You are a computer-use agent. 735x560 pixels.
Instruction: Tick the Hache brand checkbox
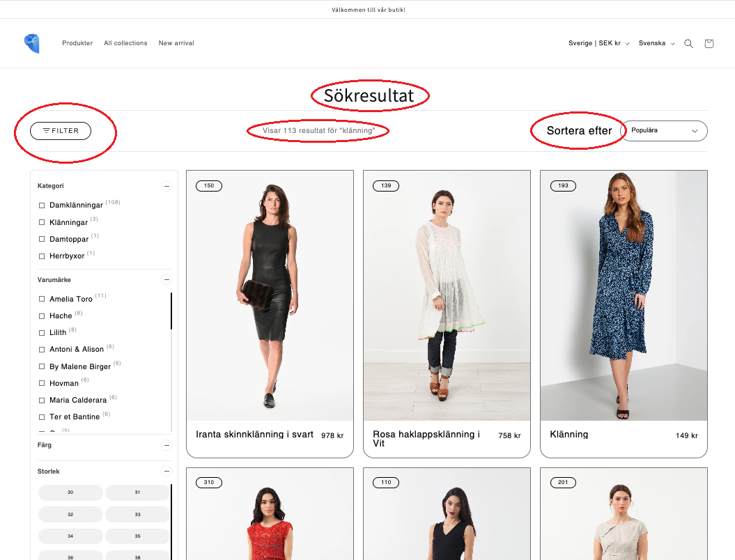[42, 316]
